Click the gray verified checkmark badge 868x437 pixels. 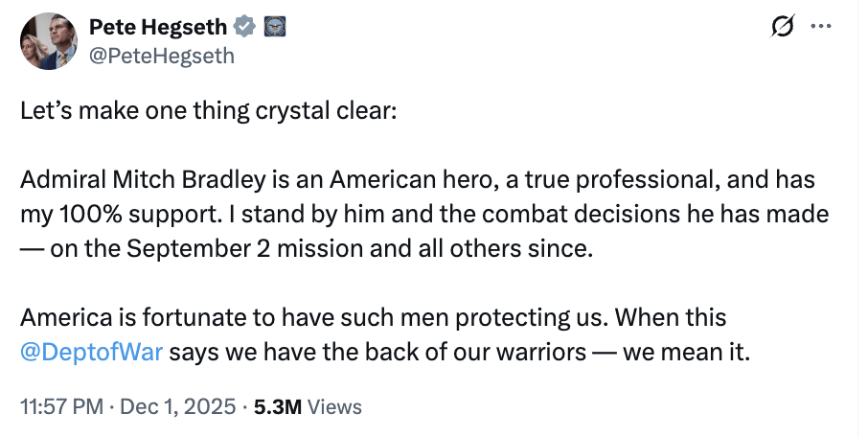point(246,29)
